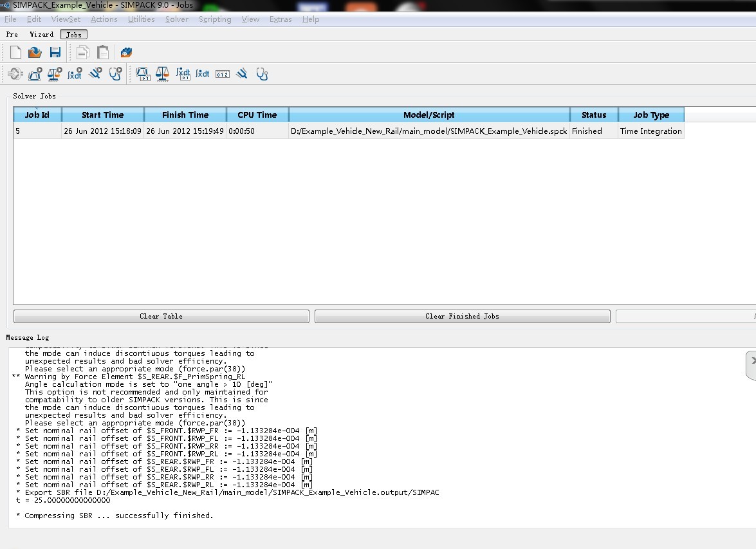The width and height of the screenshot is (756, 549).
Task: Open the Actions menu
Action: [x=104, y=19]
